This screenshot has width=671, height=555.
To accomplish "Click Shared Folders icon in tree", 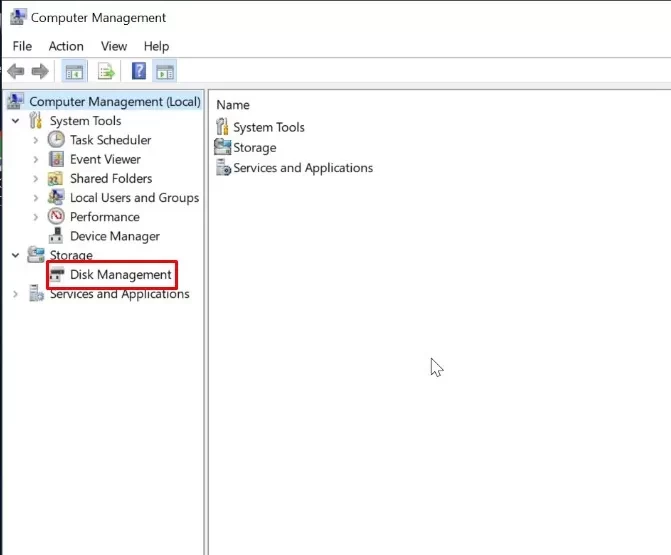I will click(56, 178).
